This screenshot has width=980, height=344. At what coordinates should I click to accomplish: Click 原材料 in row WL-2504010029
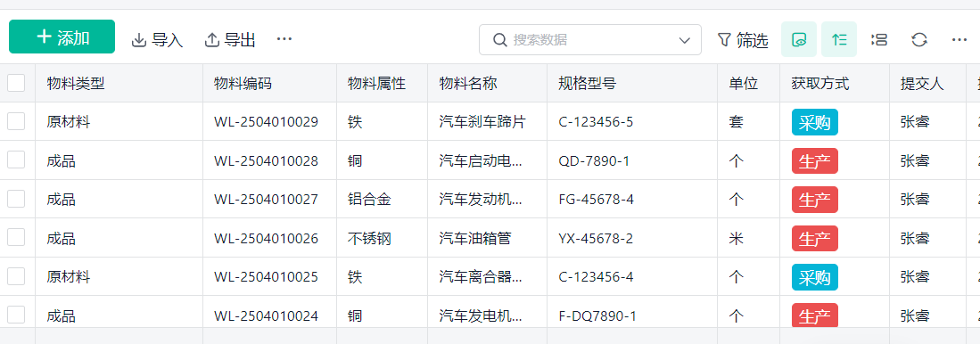pos(69,122)
